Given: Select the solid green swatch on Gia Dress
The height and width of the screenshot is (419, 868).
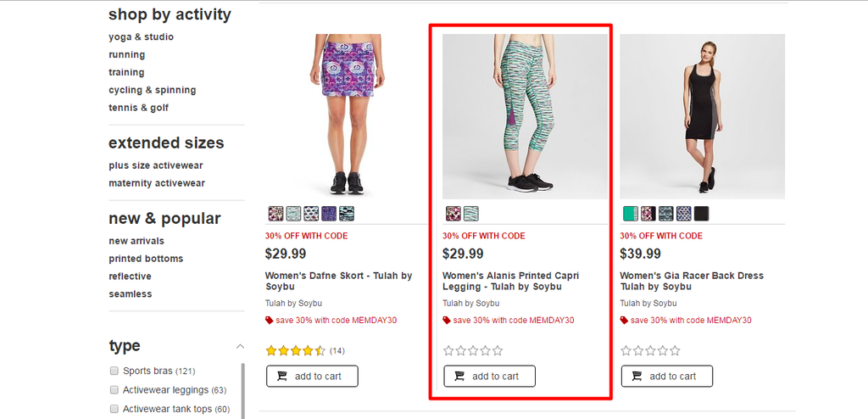Looking at the screenshot, I should 631,214.
